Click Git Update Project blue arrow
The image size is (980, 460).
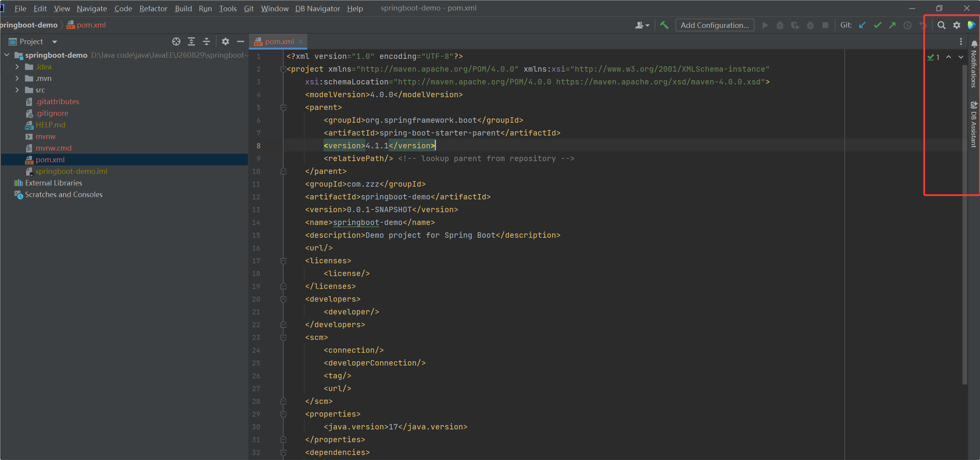pyautogui.click(x=862, y=25)
